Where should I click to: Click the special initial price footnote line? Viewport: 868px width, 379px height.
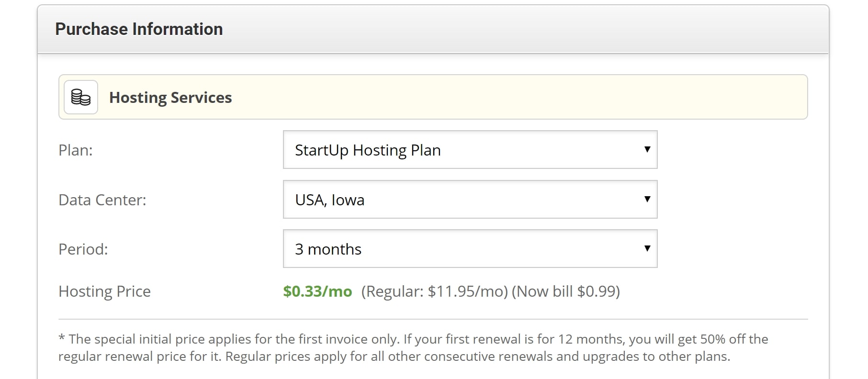413,339
